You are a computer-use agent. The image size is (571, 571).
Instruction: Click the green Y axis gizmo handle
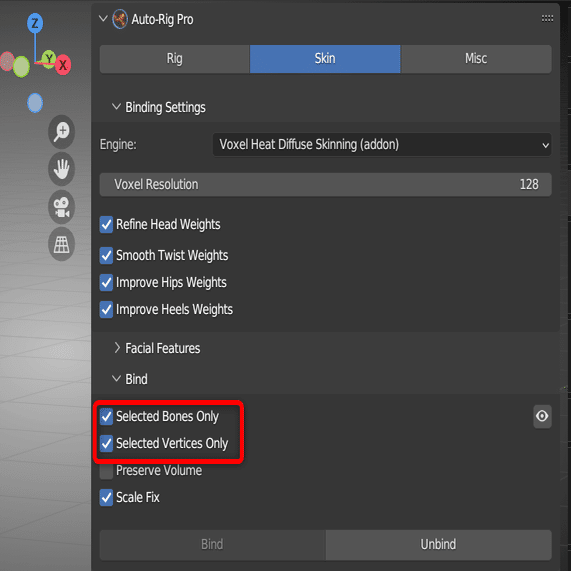pos(48,58)
